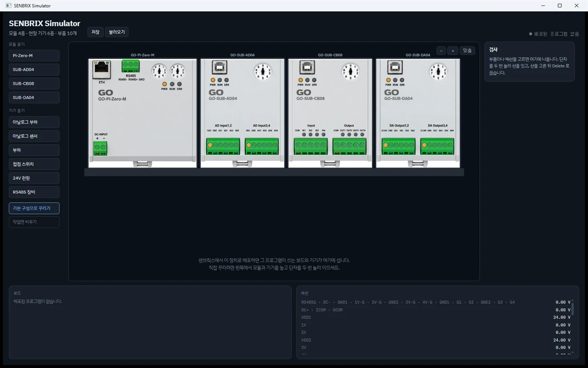Click 기본 구성으로 꾸리기 button
588x368 pixels.
pyautogui.click(x=34, y=208)
